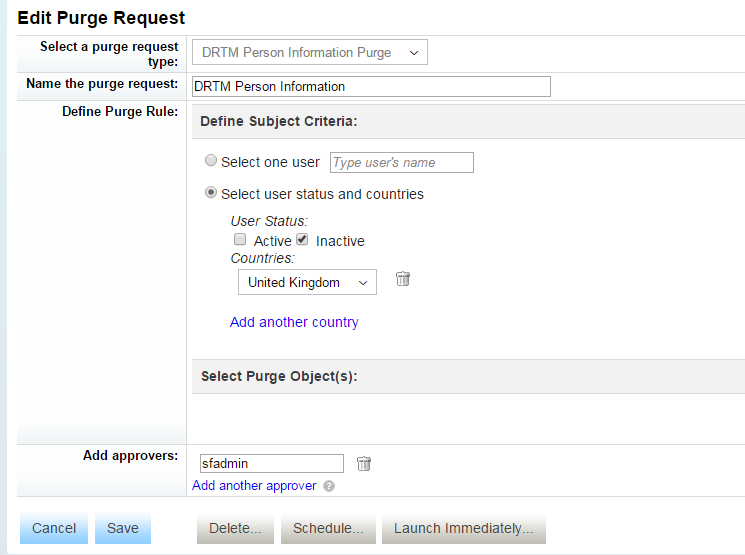Viewport: 745px width, 555px height.
Task: Click the sfadmin approver field
Action: coord(272,463)
